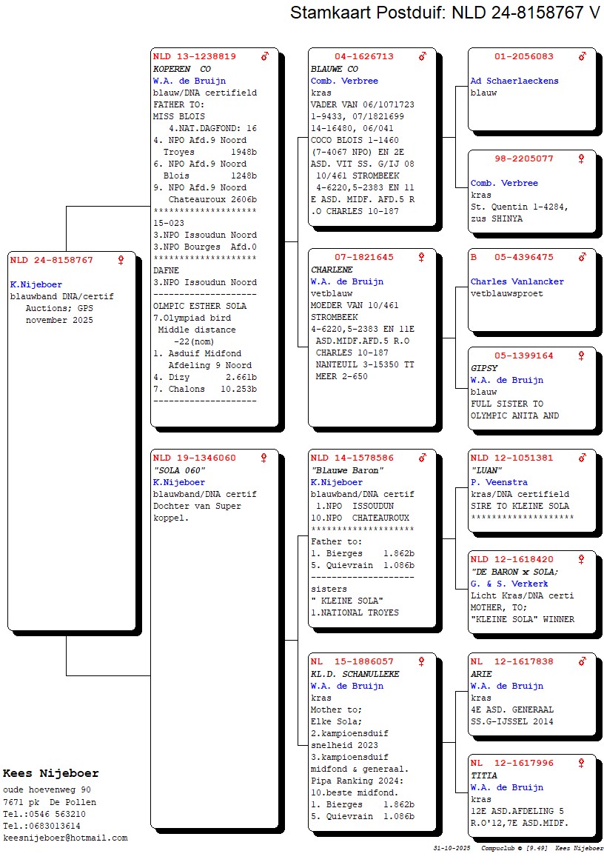
Task: Click the G. & S. Verkerk owner name
Action: 509,584
